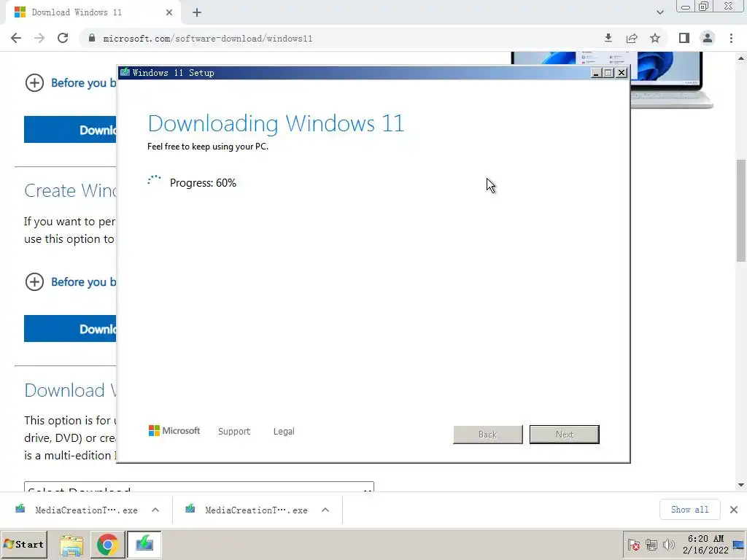Reload the Download Windows 11 page
The image size is (747, 560).
click(x=63, y=38)
